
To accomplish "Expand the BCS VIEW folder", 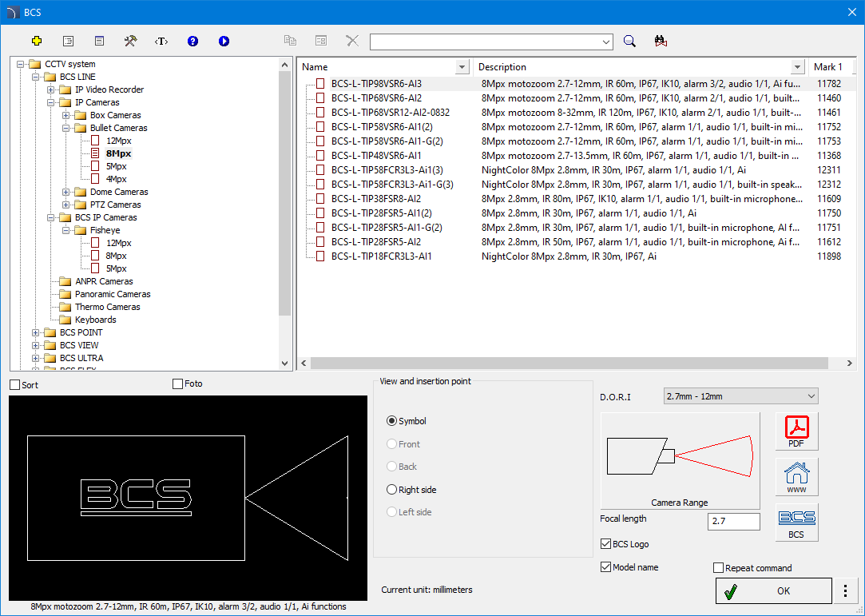I will [35, 345].
